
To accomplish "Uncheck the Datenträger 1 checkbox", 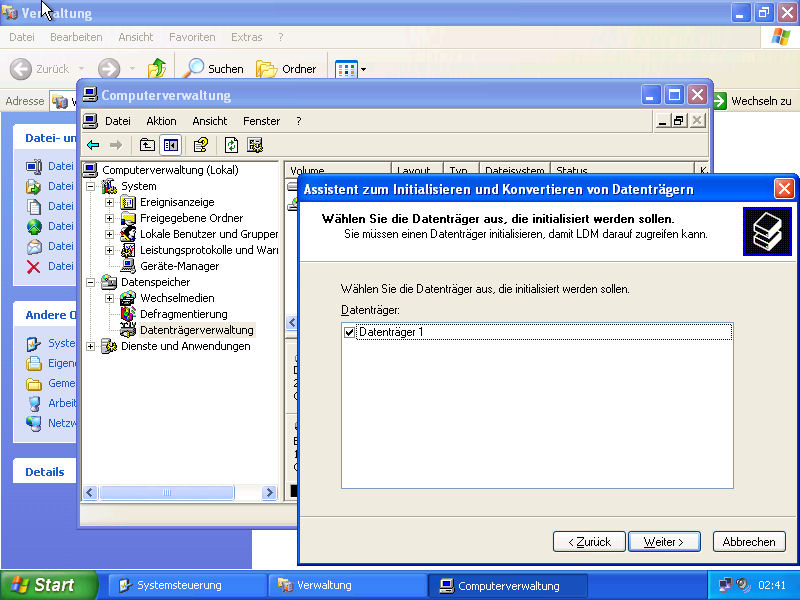I will (x=349, y=332).
